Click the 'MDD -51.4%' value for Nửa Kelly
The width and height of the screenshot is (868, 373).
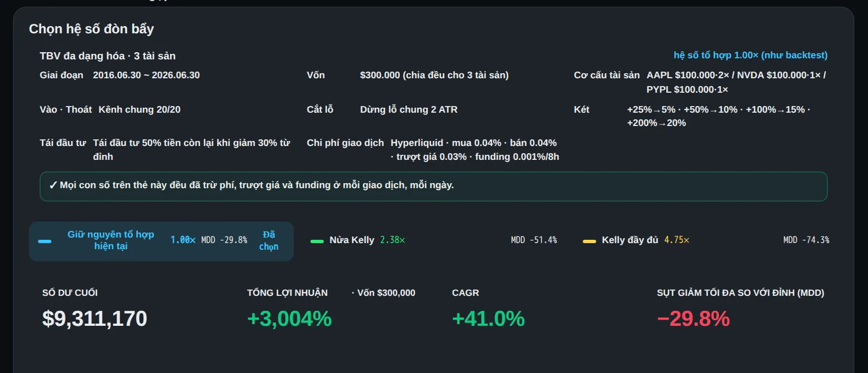[534, 240]
